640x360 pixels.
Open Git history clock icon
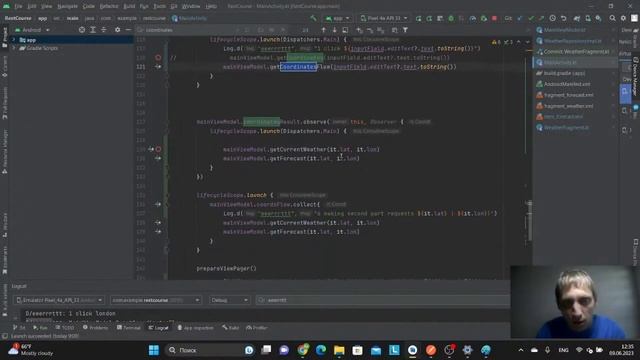[552, 18]
